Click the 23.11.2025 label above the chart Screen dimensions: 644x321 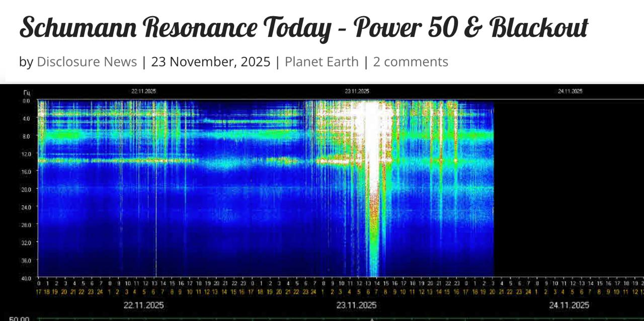coord(357,92)
